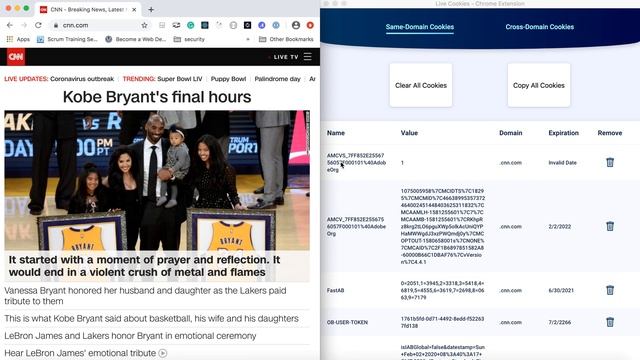Select the 2/2/2022 expiration cell

pyautogui.click(x=560, y=227)
